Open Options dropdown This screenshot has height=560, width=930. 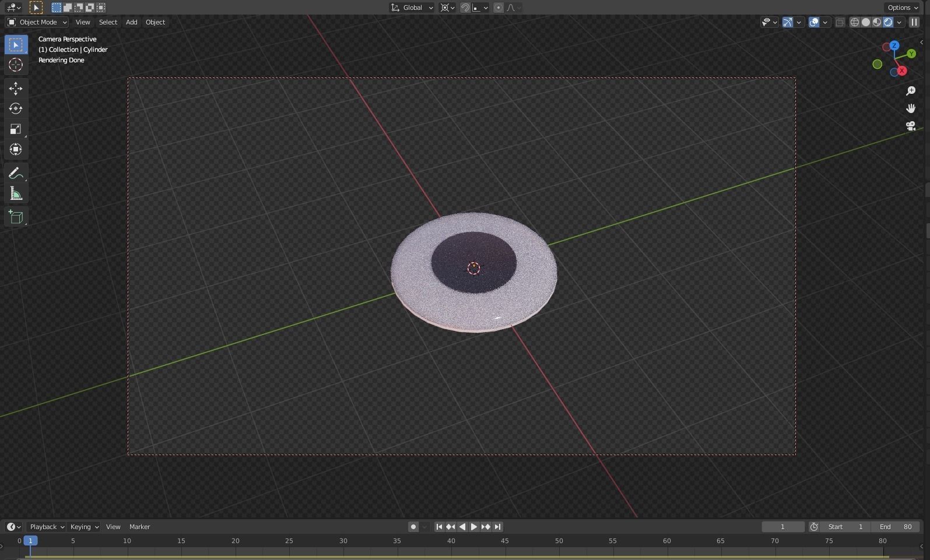pos(903,8)
